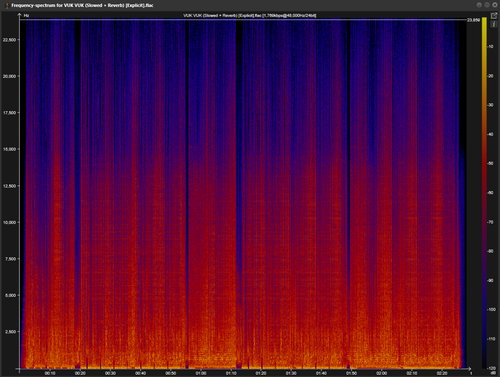
Task: Click the 00:10 time axis label
Action: point(50,373)
